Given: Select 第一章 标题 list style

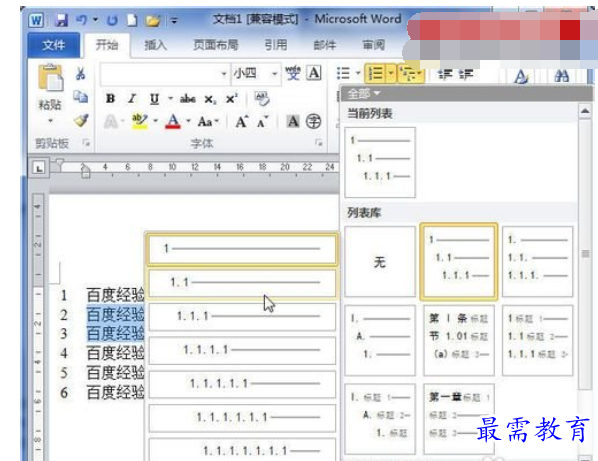Looking at the screenshot, I should pyautogui.click(x=458, y=418).
